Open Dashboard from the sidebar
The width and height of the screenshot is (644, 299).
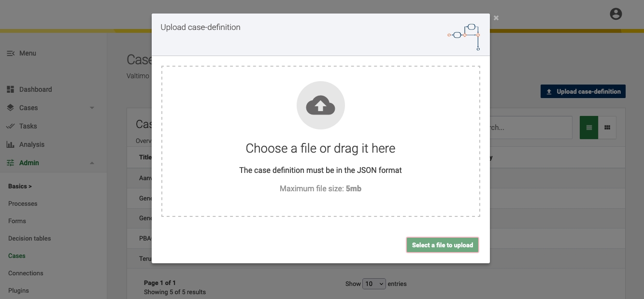pyautogui.click(x=35, y=89)
